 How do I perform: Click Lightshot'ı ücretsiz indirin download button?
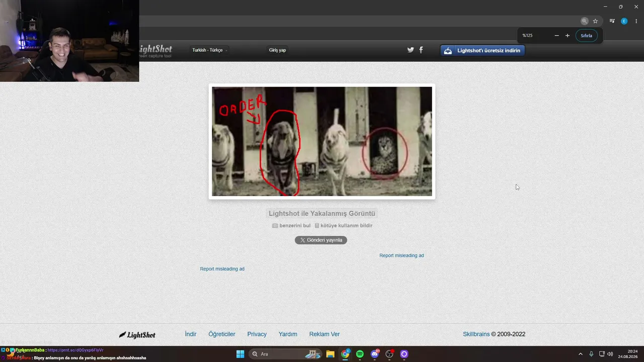[x=482, y=50]
